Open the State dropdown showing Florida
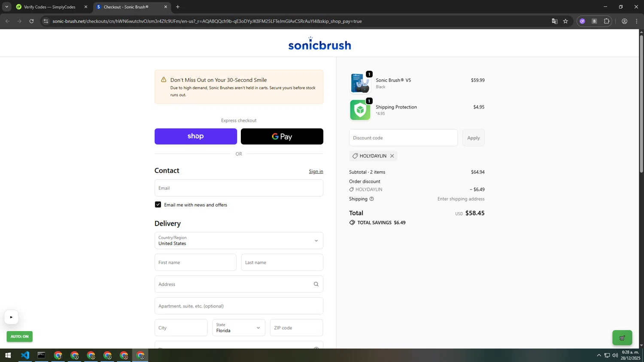 [x=239, y=328]
